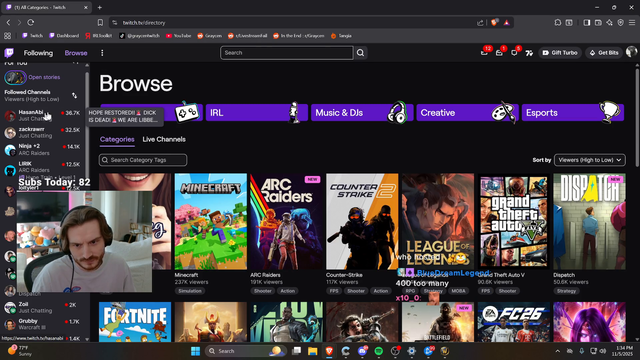Open the YouTube bookmark
This screenshot has height=360, width=640.
click(x=178, y=36)
